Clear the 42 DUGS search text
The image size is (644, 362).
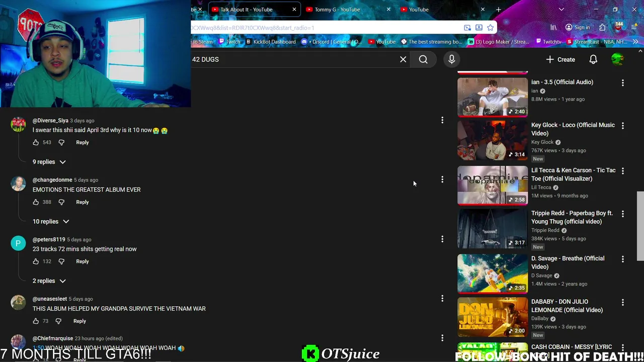tap(403, 59)
